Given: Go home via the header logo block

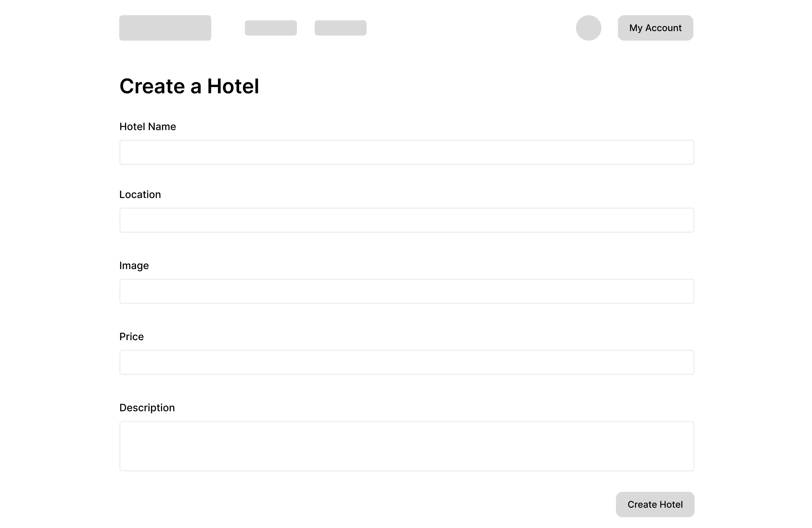Looking at the screenshot, I should tap(165, 28).
